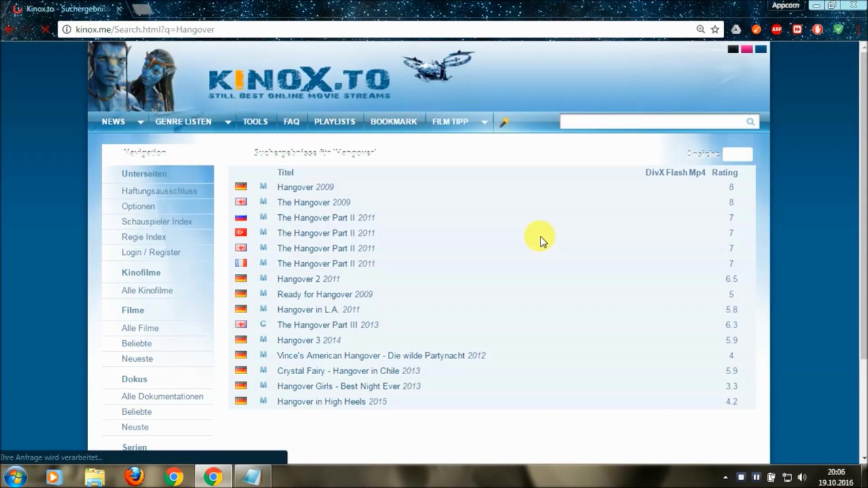
Task: Sort results by the Rating column header
Action: click(724, 173)
